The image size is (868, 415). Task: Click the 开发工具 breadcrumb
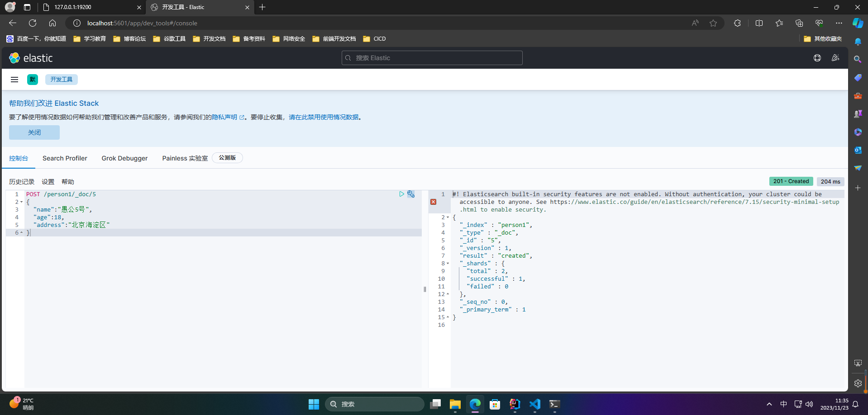[62, 80]
